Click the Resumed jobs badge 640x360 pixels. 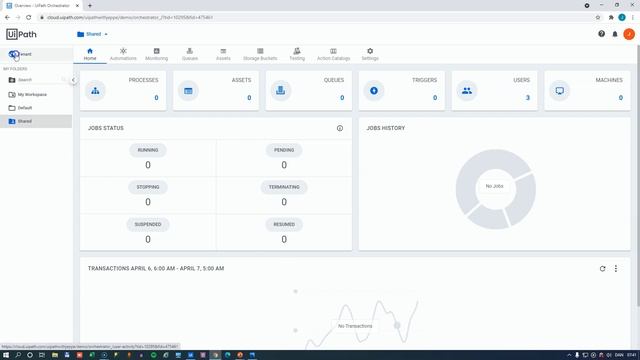(x=284, y=224)
